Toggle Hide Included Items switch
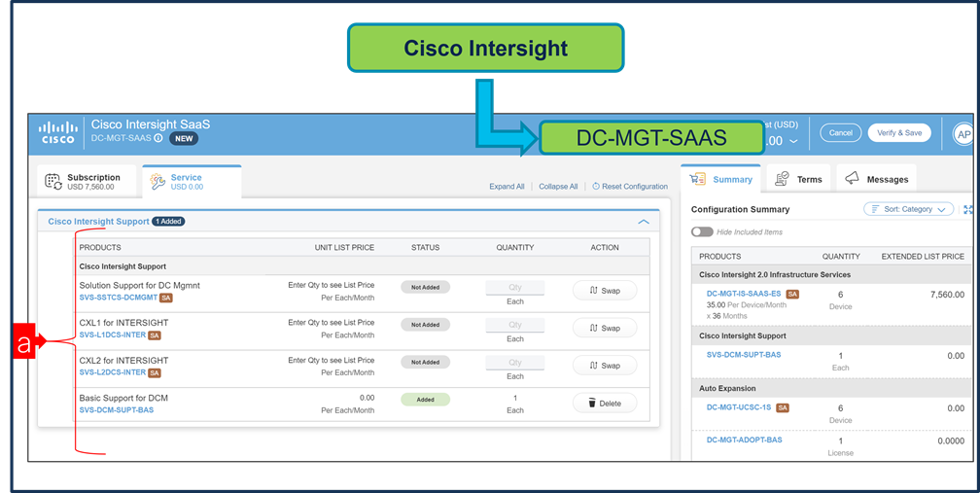Viewport: 980px width, 493px height. [x=702, y=231]
